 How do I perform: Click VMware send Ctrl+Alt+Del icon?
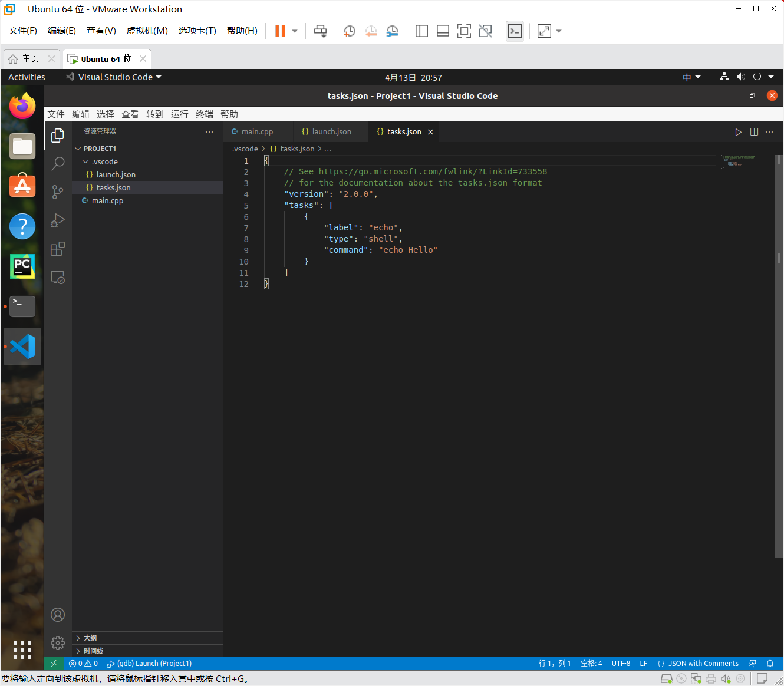[x=320, y=31]
